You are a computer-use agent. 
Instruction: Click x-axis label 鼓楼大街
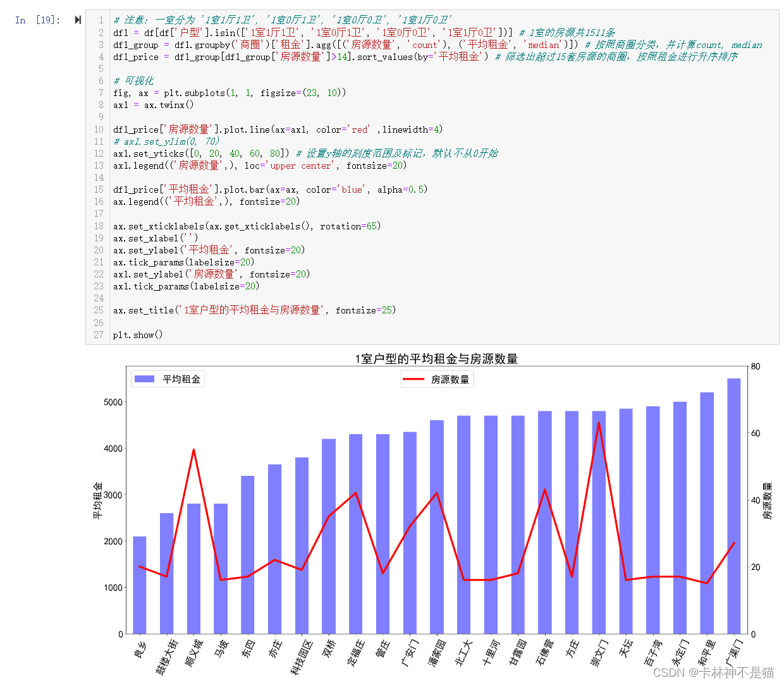click(x=167, y=657)
